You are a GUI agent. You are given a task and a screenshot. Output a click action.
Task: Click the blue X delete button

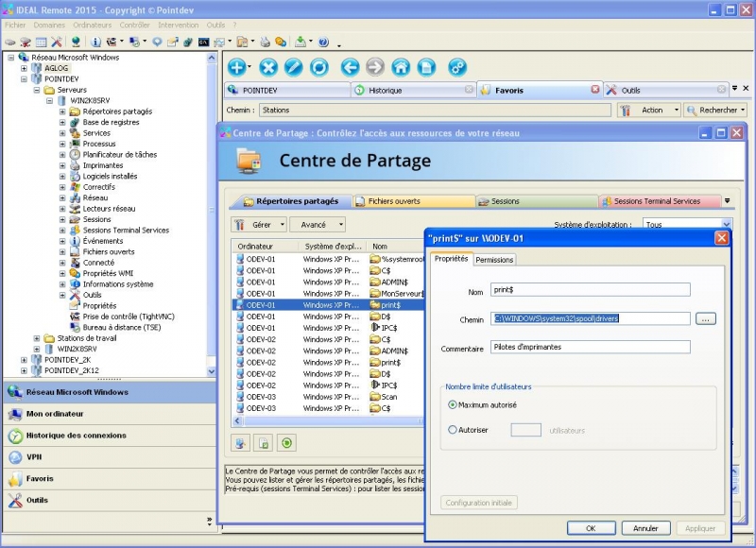pos(268,67)
